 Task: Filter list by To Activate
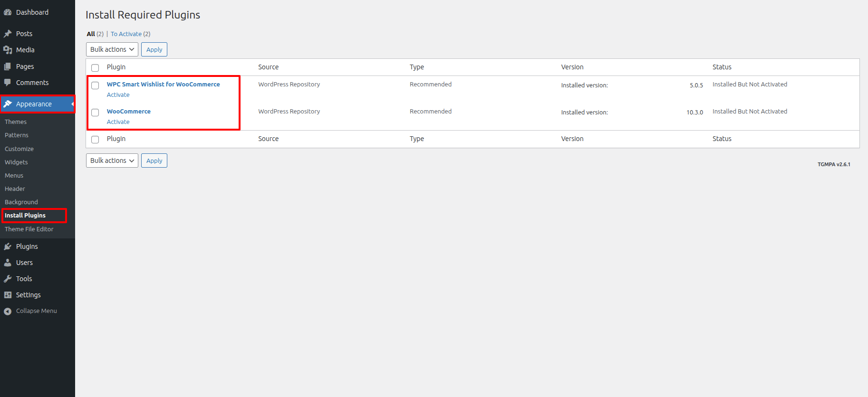(126, 34)
